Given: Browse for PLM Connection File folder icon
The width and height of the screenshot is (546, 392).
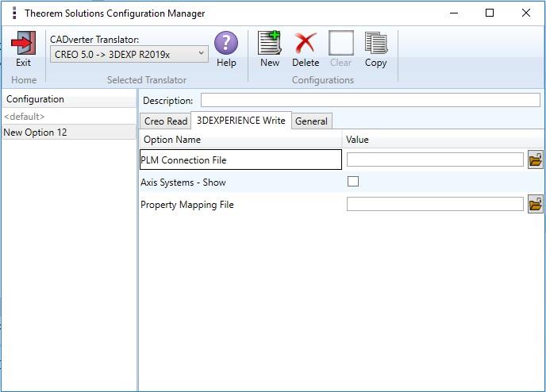Looking at the screenshot, I should [x=535, y=159].
